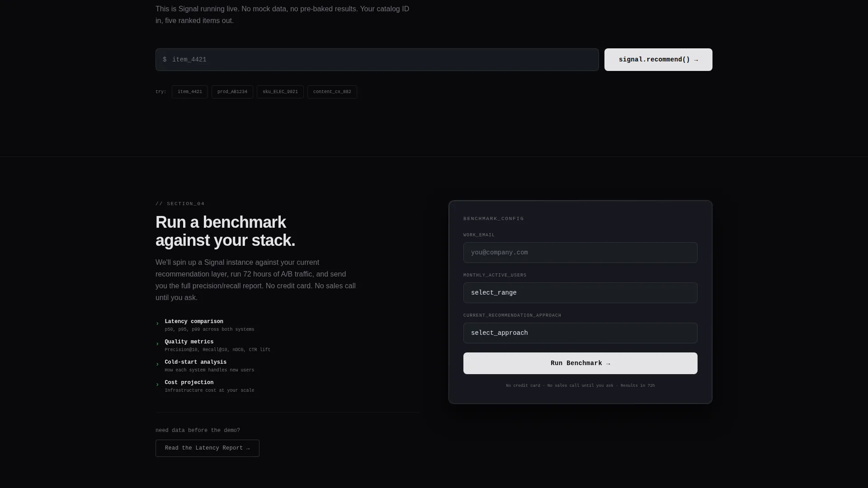Click the 'need data before the demo?' text
The image size is (868, 488).
pyautogui.click(x=198, y=431)
